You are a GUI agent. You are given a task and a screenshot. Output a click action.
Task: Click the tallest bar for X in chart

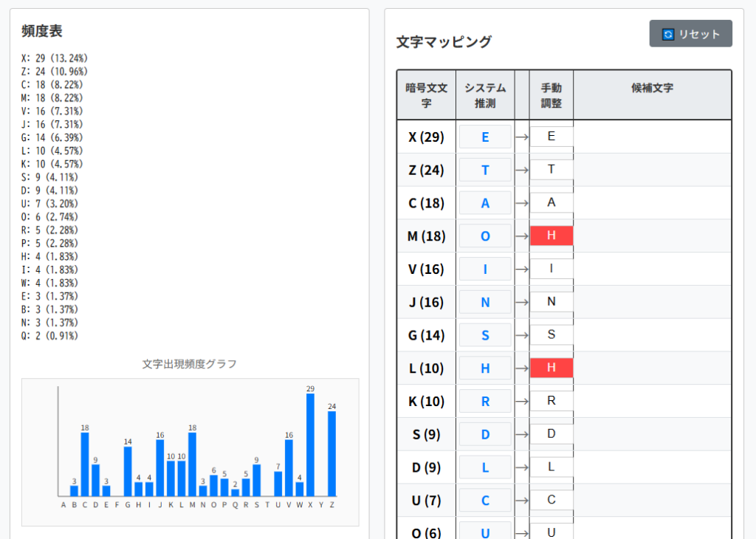(310, 444)
